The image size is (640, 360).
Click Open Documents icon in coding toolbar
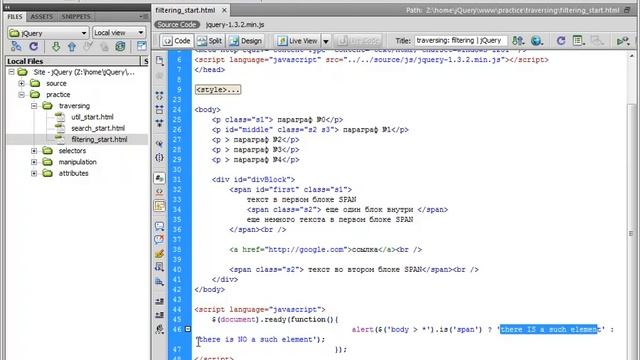tap(160, 61)
